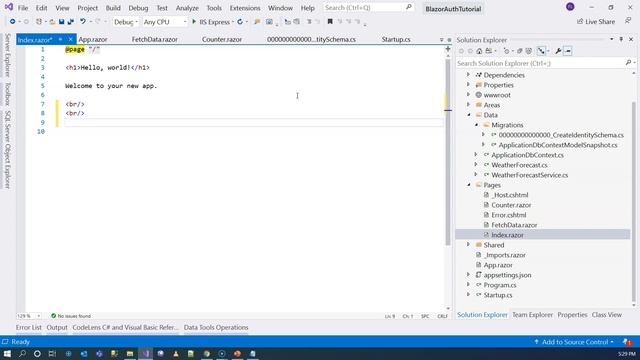The image size is (640, 360).
Task: Click the Undo arrow icon
Action: pyautogui.click(x=82, y=22)
